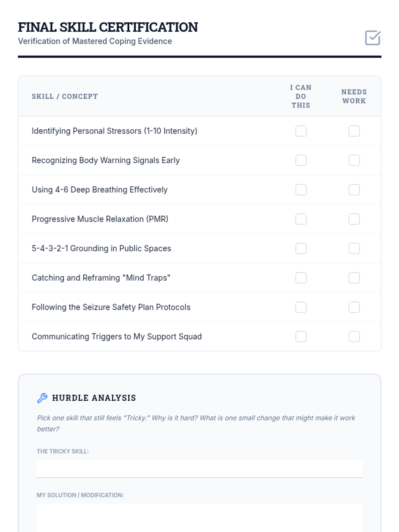
Task: Tick 'I Can Do This' for Reframing Mind Traps
Action: point(301,278)
